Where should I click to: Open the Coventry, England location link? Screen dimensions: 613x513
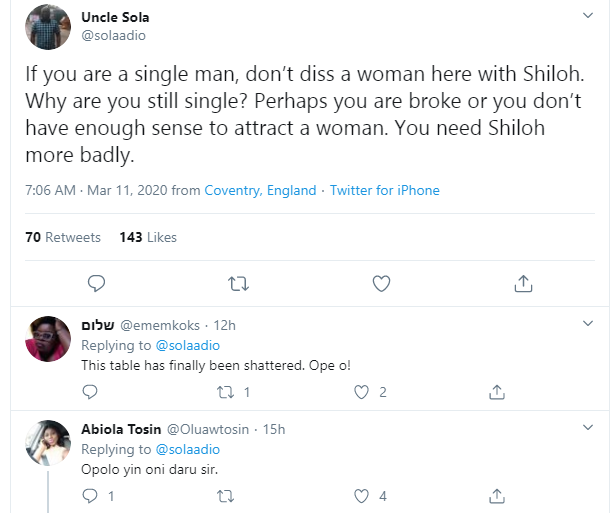(x=260, y=190)
